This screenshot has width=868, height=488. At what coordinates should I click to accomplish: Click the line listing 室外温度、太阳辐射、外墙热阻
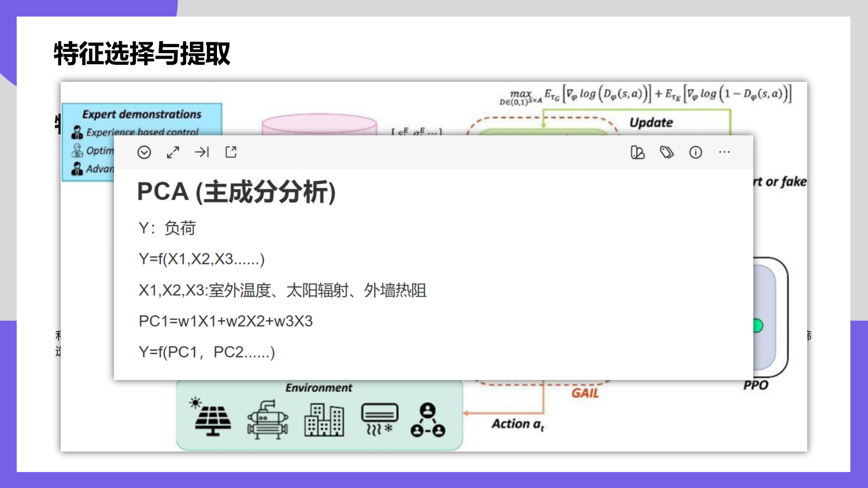tap(282, 291)
